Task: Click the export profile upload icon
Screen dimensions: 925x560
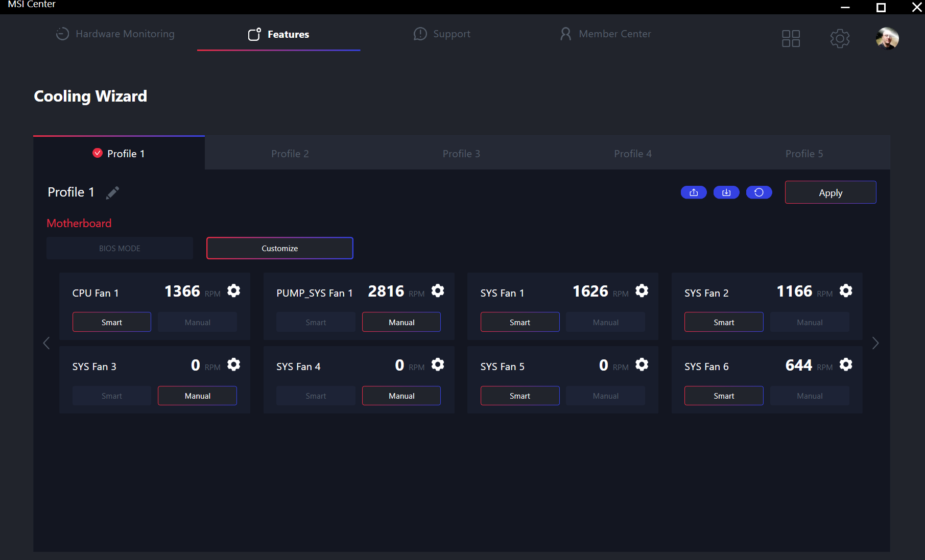Action: point(694,192)
